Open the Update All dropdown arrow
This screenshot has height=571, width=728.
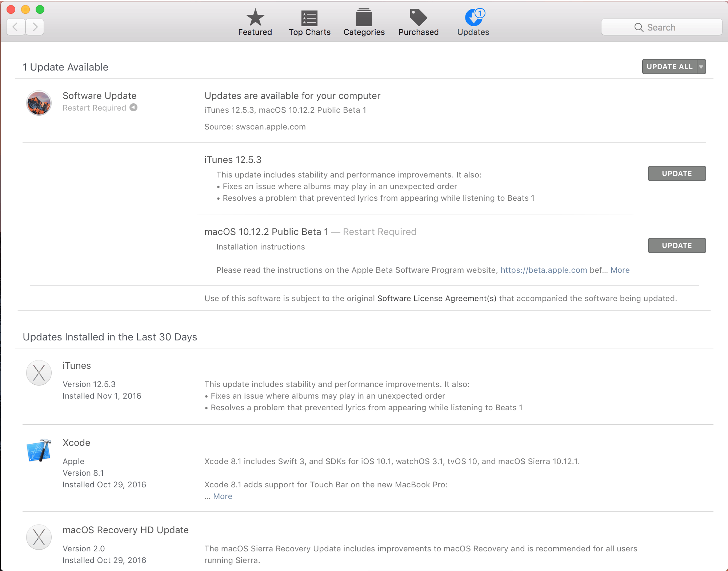[701, 67]
